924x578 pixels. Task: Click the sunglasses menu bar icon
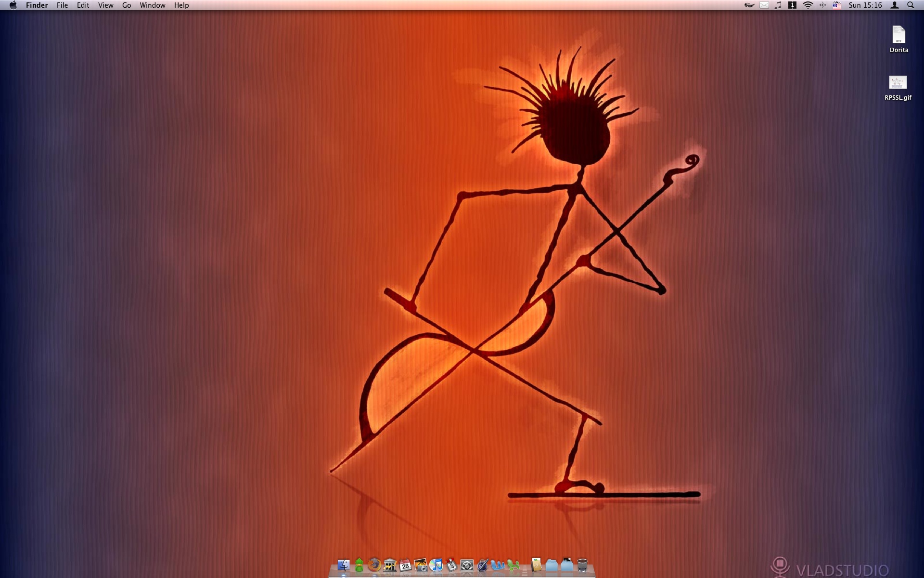(x=749, y=5)
